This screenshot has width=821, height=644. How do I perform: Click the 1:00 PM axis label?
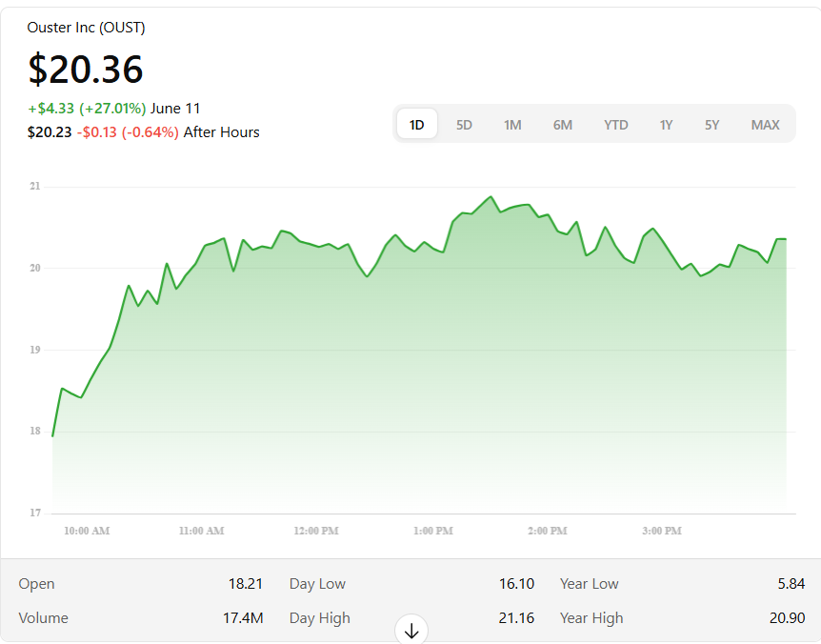(433, 531)
